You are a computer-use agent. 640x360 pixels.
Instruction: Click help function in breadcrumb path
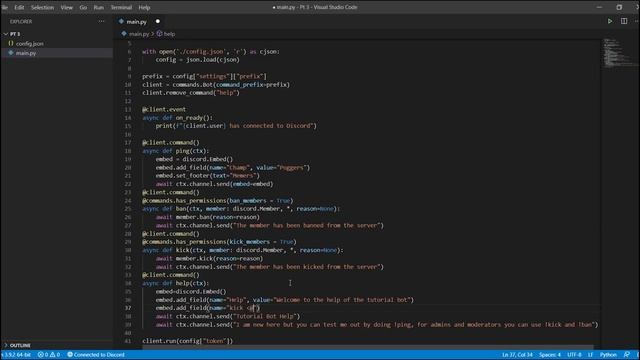point(169,34)
